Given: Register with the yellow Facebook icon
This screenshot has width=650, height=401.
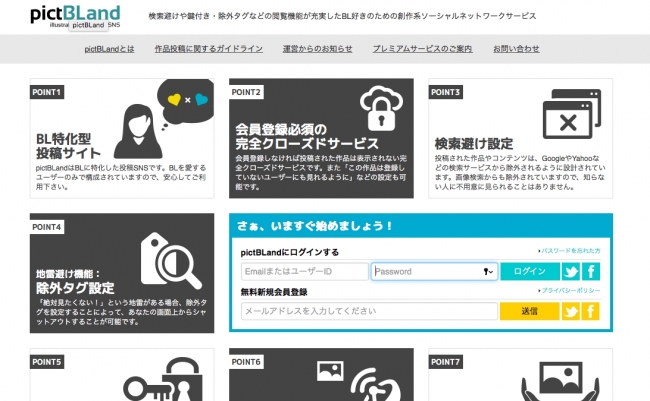Looking at the screenshot, I should pos(591,311).
